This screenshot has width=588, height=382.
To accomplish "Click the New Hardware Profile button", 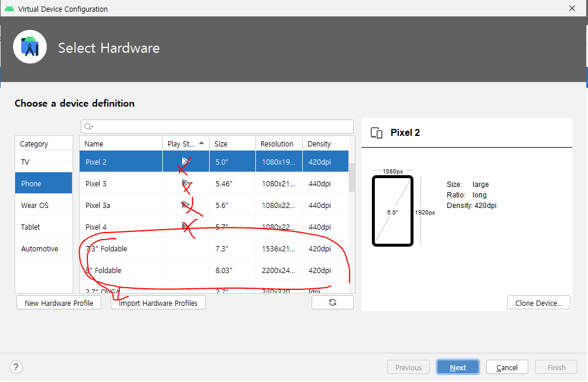I will coord(59,302).
